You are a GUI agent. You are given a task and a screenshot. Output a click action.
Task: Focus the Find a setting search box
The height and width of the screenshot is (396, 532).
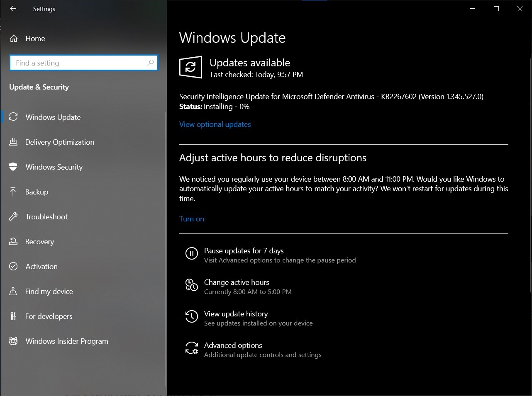[83, 63]
